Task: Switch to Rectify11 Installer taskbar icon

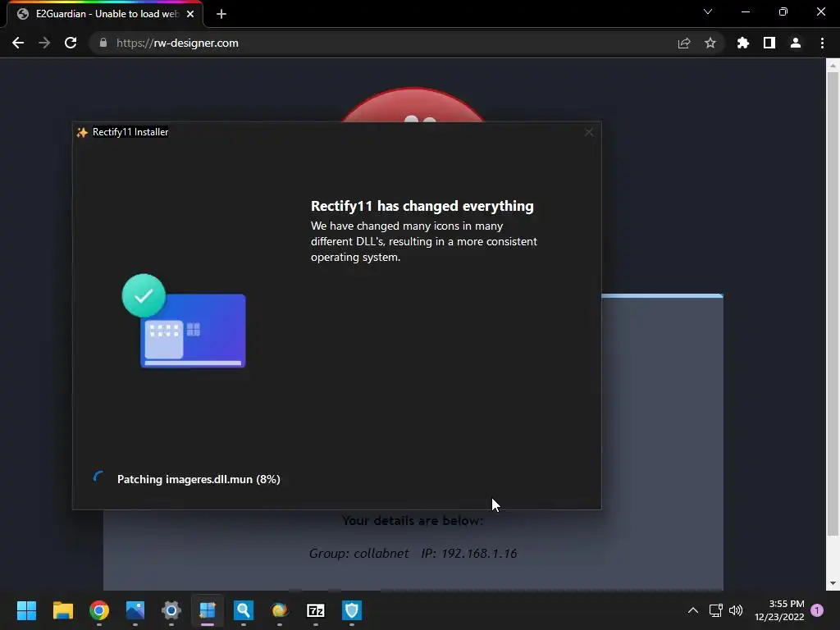Action: pos(208,610)
